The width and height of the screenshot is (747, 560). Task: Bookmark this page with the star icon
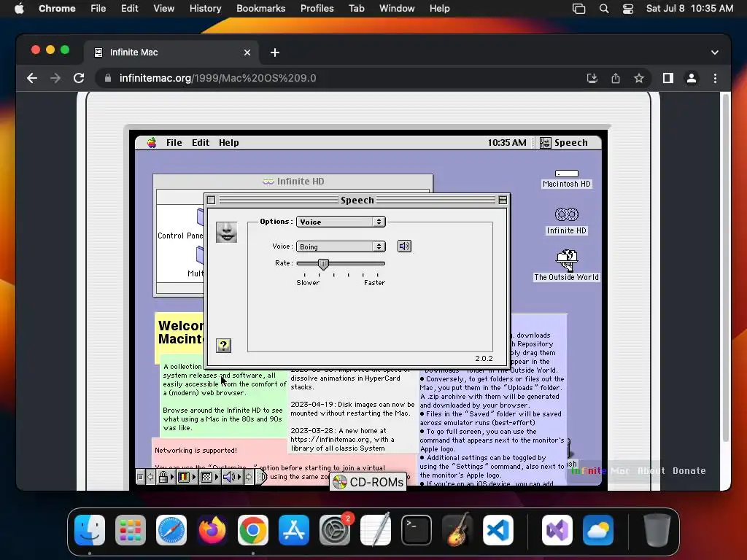(x=639, y=78)
